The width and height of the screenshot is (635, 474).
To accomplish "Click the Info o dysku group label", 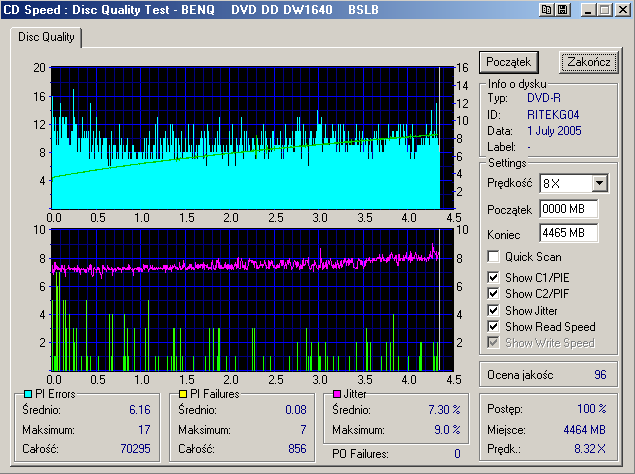I will 517,84.
